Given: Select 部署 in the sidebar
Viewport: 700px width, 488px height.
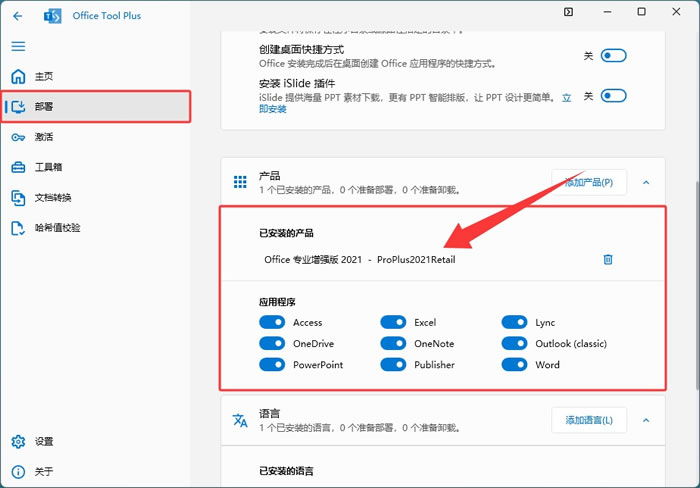Looking at the screenshot, I should pyautogui.click(x=96, y=107).
